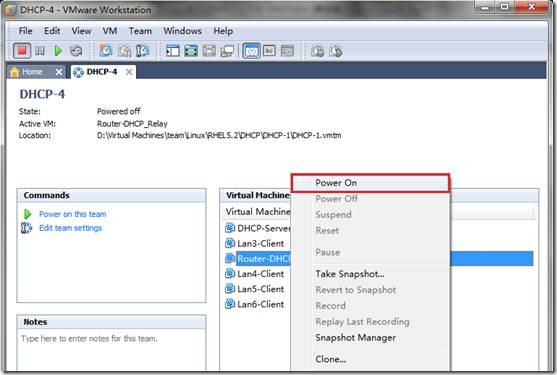Click the DHCP-Server VM icon
Screen dimensions: 557x375
[230, 228]
